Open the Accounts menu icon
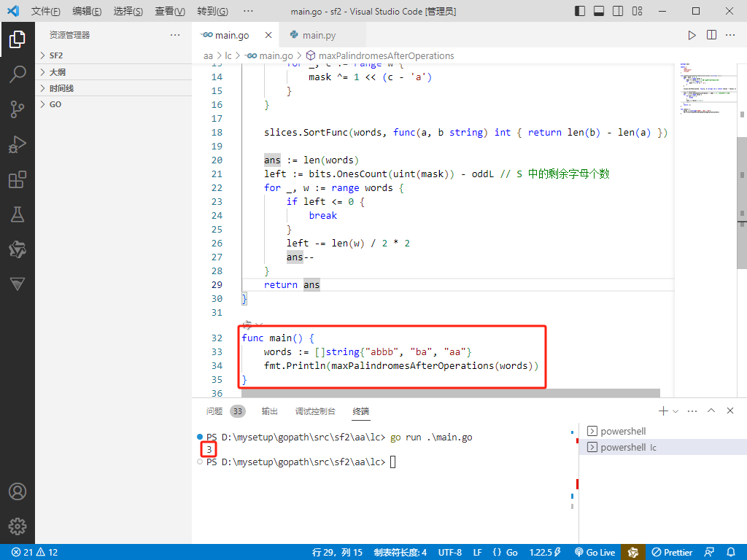Viewport: 747px width, 560px height. pos(18,491)
